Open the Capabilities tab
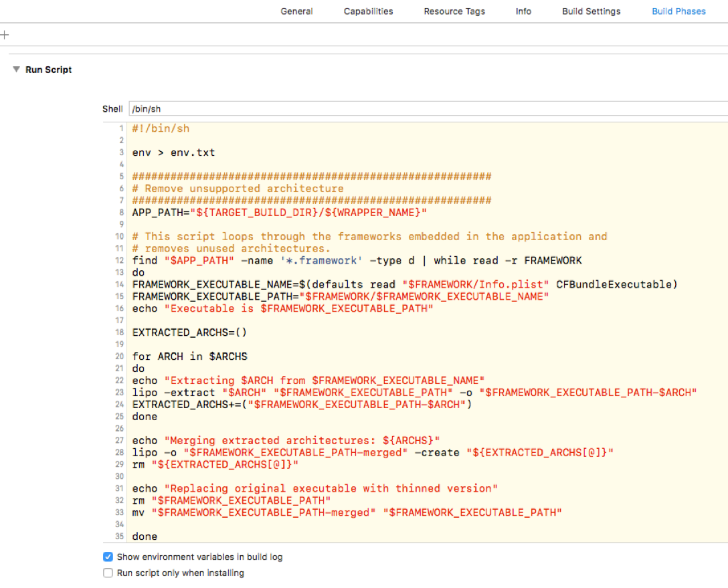 (x=368, y=11)
